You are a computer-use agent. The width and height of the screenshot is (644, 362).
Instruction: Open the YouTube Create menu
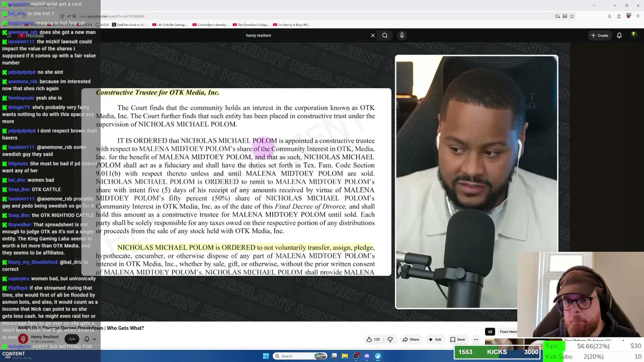tap(600, 35)
